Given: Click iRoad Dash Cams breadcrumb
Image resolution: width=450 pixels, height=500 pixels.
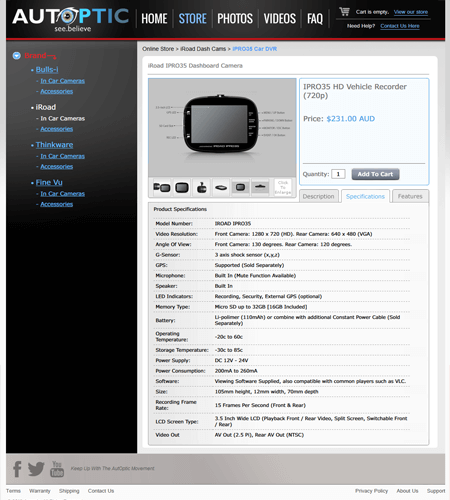Looking at the screenshot, I should [203, 49].
